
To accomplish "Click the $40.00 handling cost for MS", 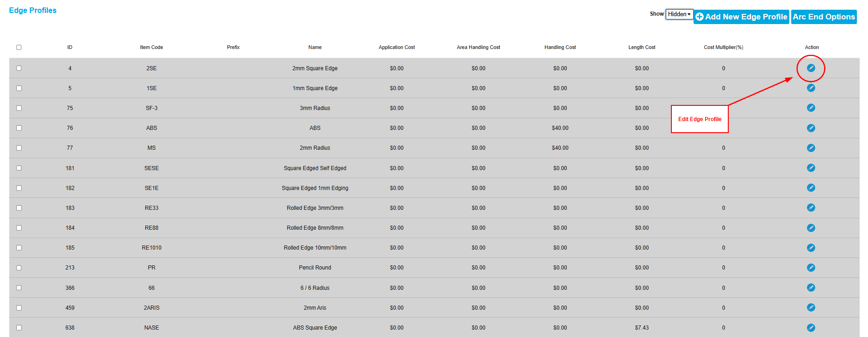I will [x=560, y=148].
